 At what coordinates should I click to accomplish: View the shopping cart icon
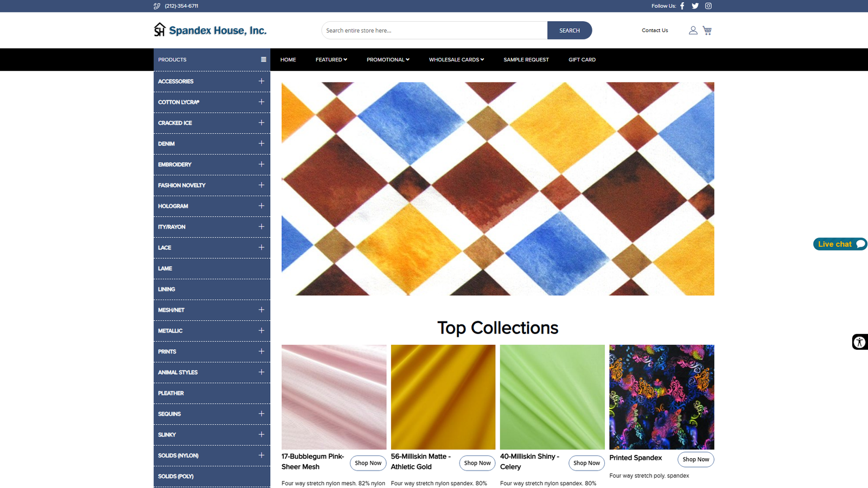707,30
